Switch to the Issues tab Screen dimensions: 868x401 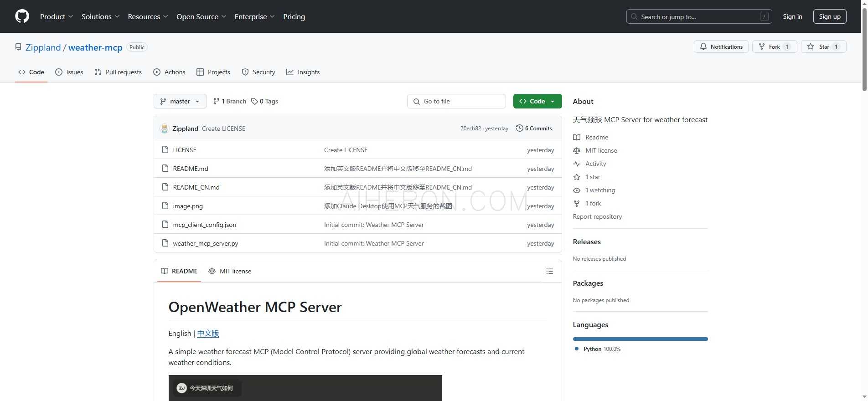pyautogui.click(x=69, y=72)
